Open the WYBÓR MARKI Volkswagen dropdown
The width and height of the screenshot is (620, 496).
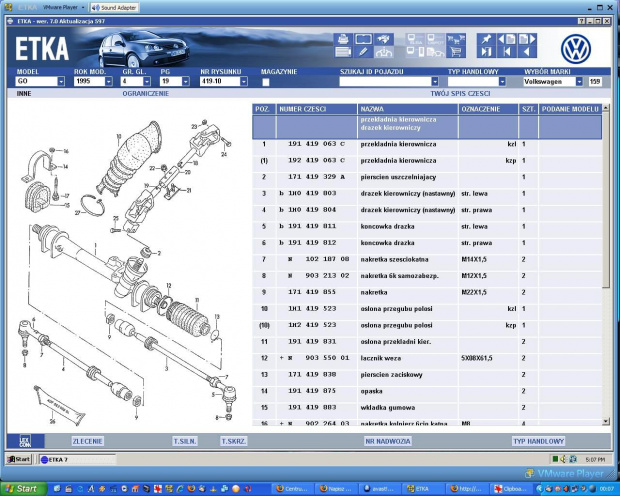579,81
